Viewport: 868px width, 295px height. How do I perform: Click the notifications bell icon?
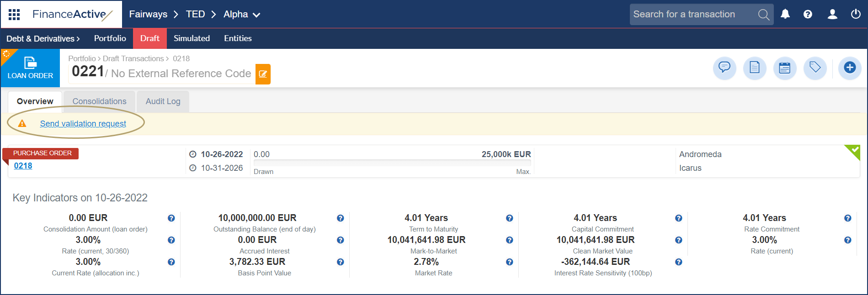point(785,14)
